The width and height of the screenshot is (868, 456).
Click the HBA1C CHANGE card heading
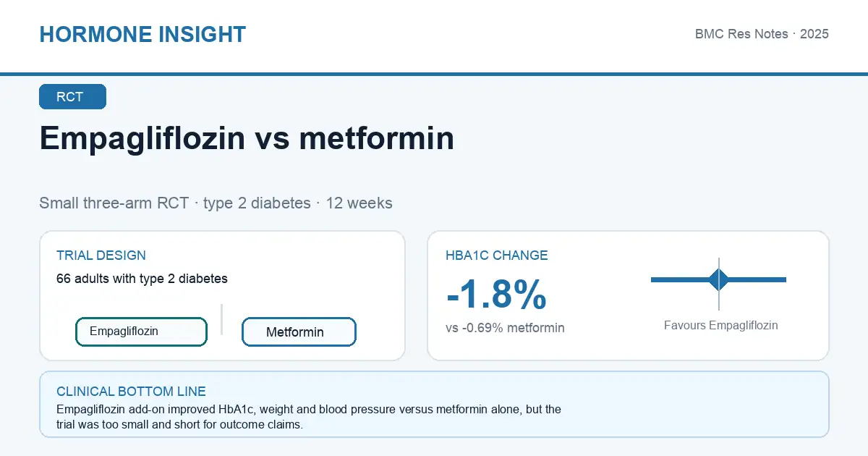coord(497,256)
